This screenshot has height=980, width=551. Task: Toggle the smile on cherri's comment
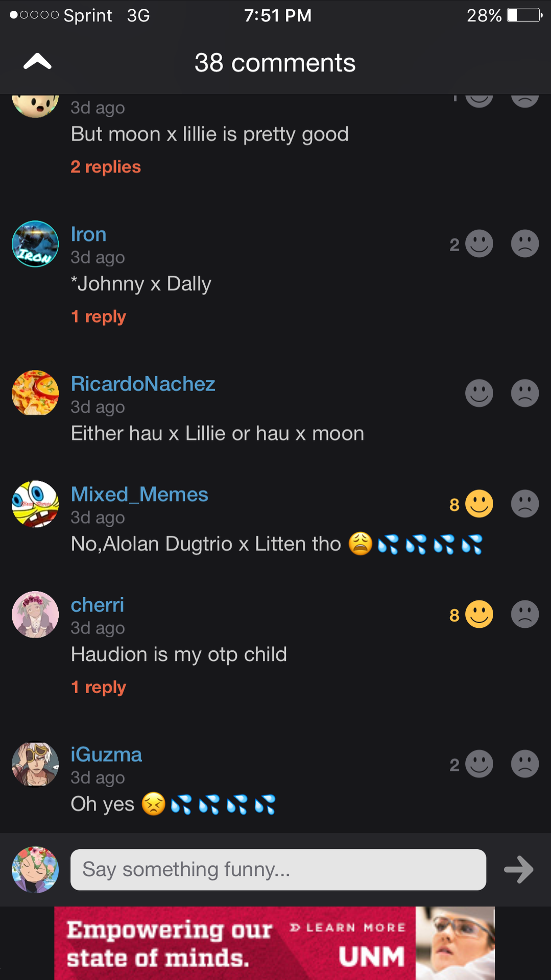(x=479, y=615)
